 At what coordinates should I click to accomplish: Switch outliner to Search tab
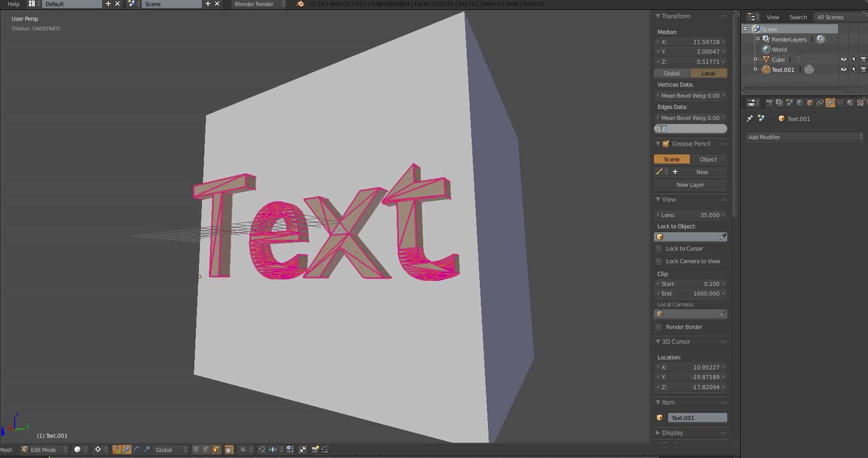(x=798, y=17)
